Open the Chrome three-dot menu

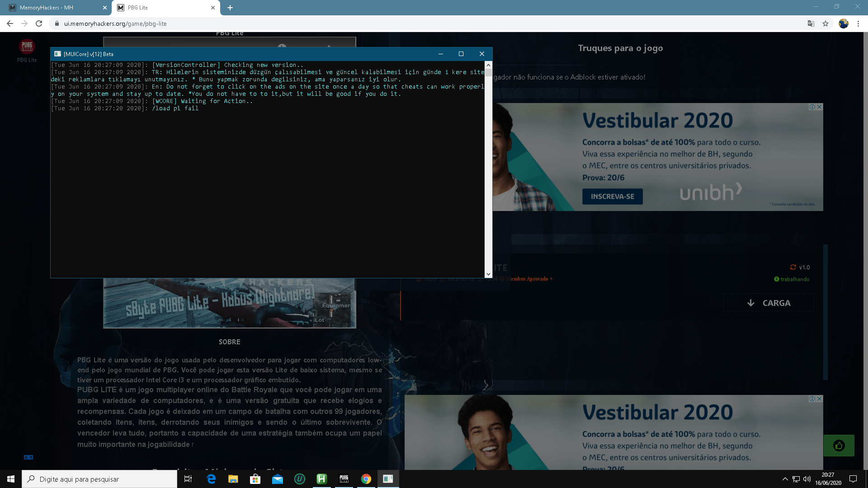pyautogui.click(x=858, y=23)
